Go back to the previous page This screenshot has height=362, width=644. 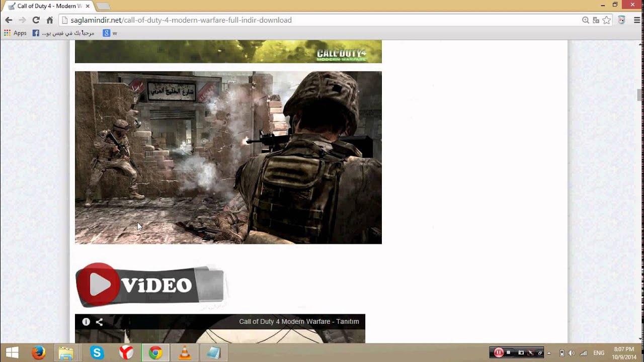pyautogui.click(x=9, y=20)
